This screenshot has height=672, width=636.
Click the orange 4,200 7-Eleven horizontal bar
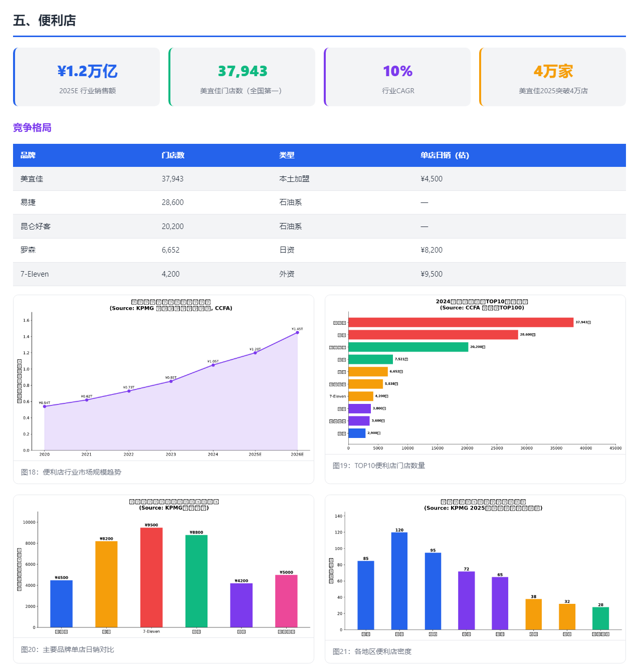point(361,396)
